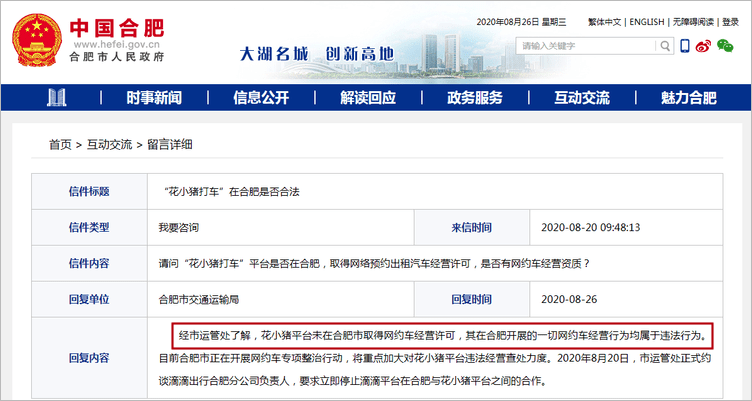The image size is (752, 401).
Task: Click the magnifier search icon
Action: [x=663, y=46]
